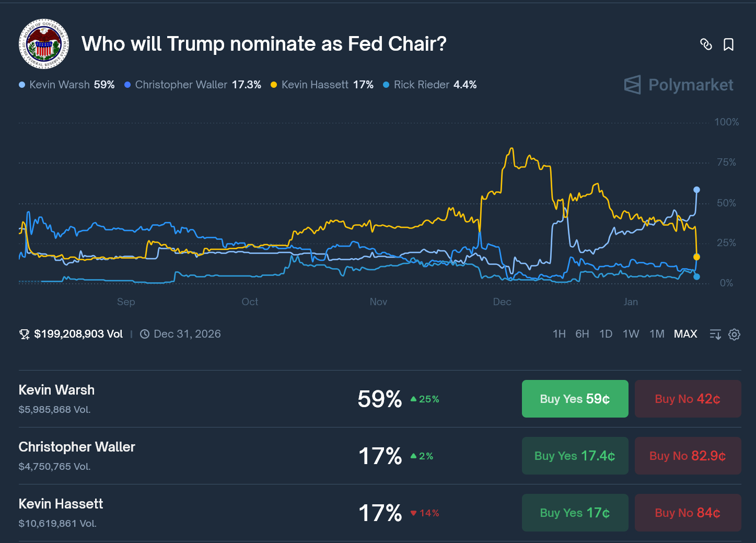Select the MAX time range

pyautogui.click(x=685, y=333)
